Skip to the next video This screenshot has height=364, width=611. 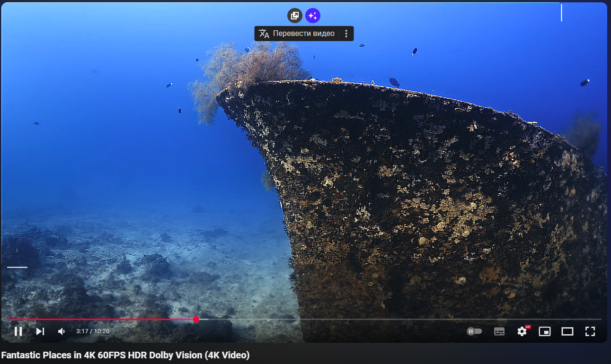coord(40,331)
